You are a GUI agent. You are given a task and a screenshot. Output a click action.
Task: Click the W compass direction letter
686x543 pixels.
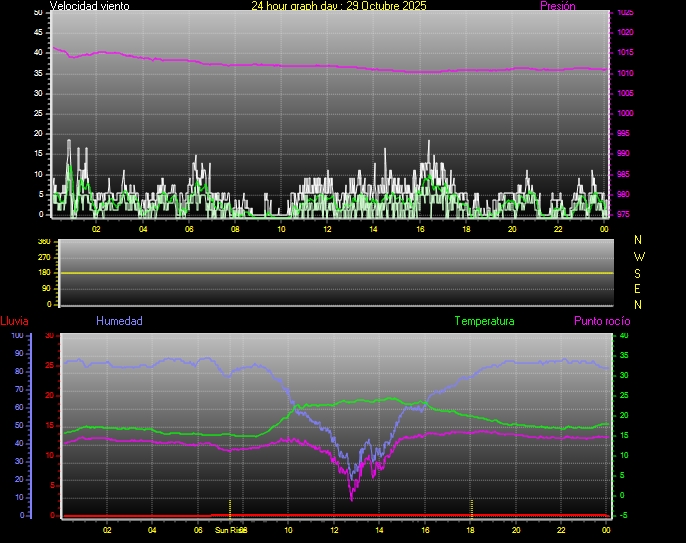(639, 256)
